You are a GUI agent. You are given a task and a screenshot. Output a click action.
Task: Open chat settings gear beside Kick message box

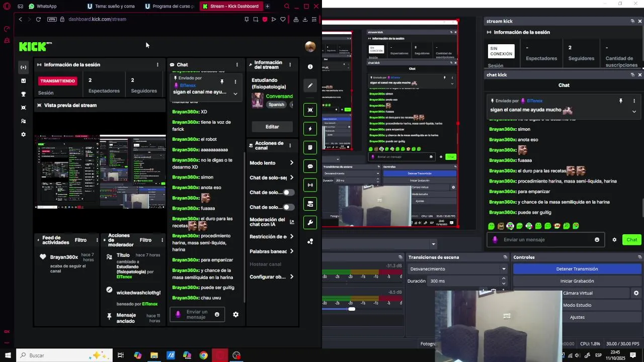pos(235,315)
